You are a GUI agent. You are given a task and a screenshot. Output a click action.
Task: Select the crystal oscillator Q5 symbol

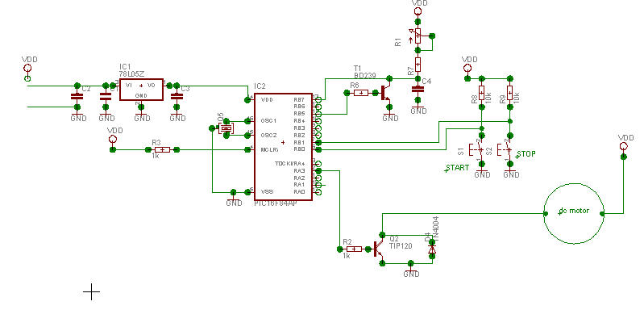(x=226, y=128)
